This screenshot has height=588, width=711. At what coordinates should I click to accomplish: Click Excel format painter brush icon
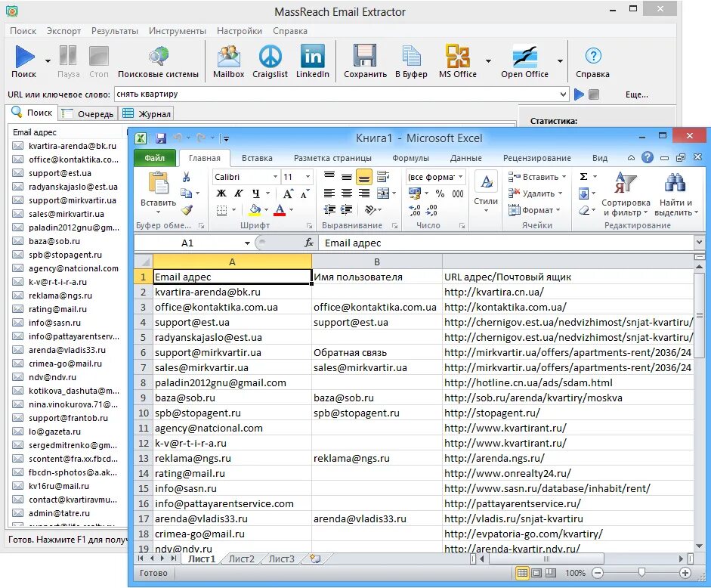(187, 209)
